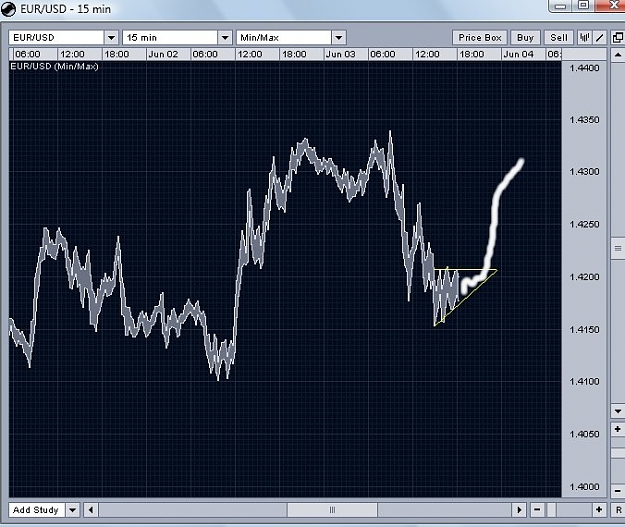Click the Buy button
This screenshot has width=625, height=527.
tap(525, 38)
